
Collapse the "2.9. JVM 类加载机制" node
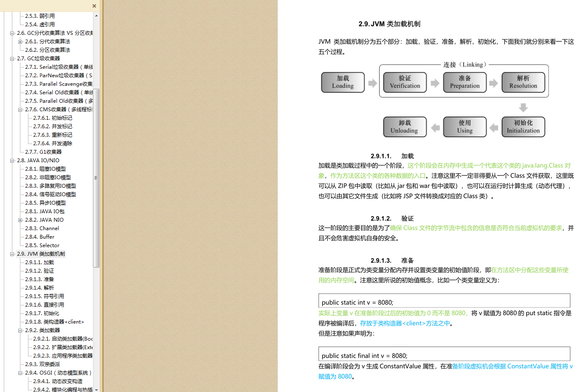click(12, 254)
